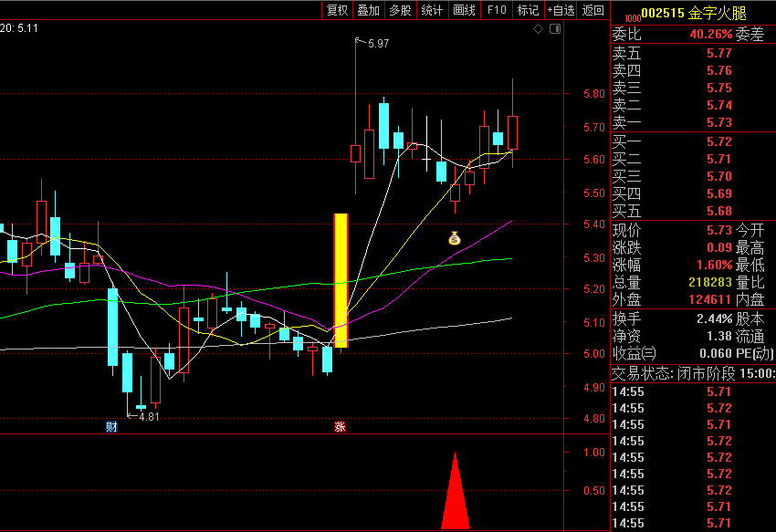Click the 最低 label
Screen dimensions: 776x532
point(750,265)
